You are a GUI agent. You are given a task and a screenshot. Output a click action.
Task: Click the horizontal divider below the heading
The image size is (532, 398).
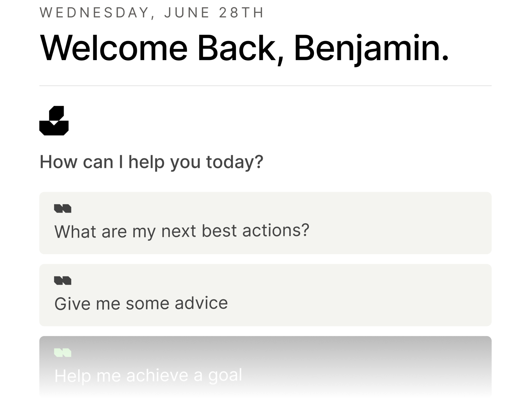[265, 86]
